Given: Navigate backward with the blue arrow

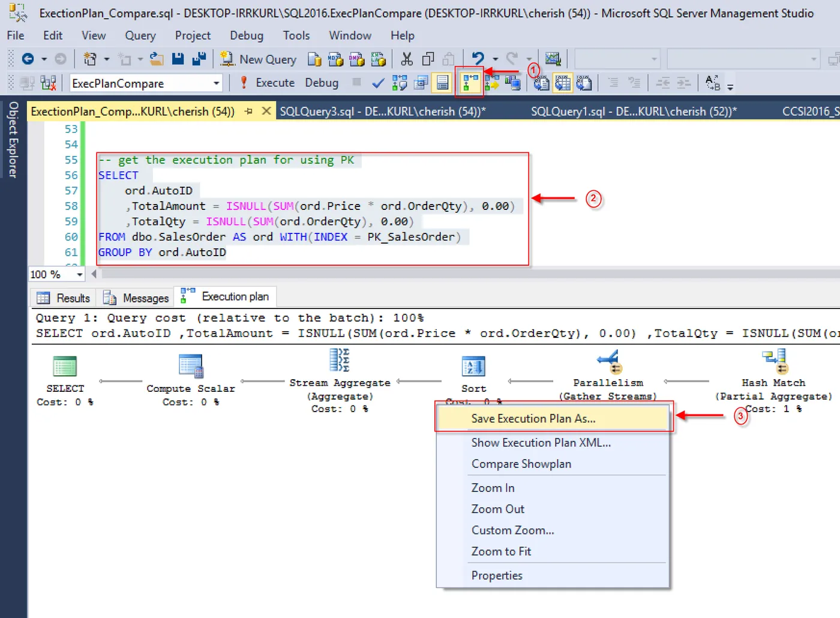Looking at the screenshot, I should (28, 59).
